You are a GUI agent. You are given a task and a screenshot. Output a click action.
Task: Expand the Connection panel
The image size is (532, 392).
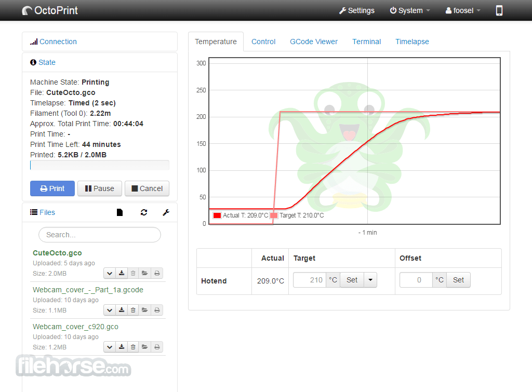click(58, 42)
